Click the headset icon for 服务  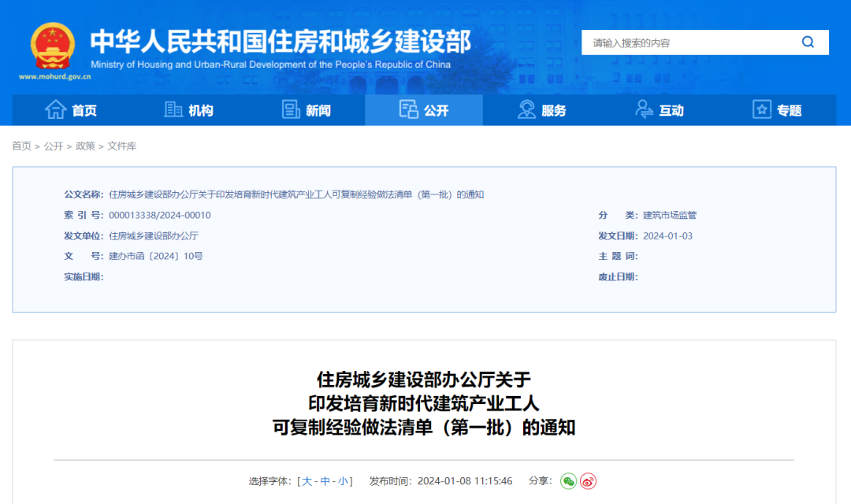pos(526,110)
